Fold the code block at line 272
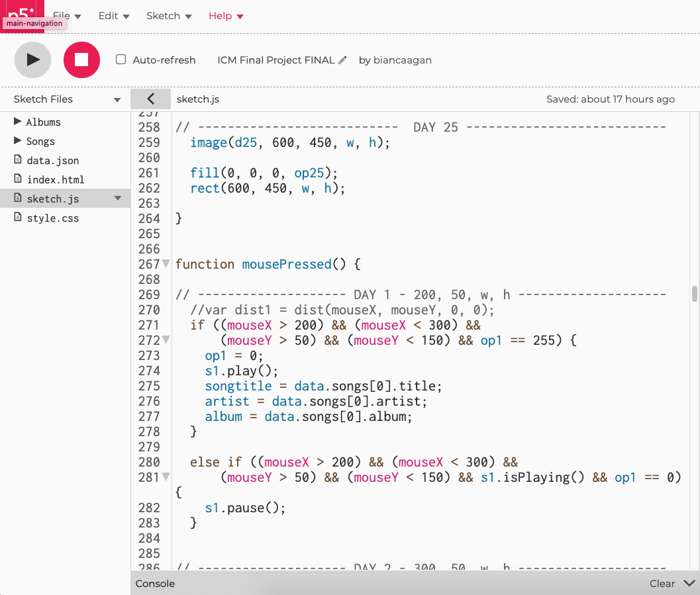Viewport: 700px width, 595px height. pos(166,340)
